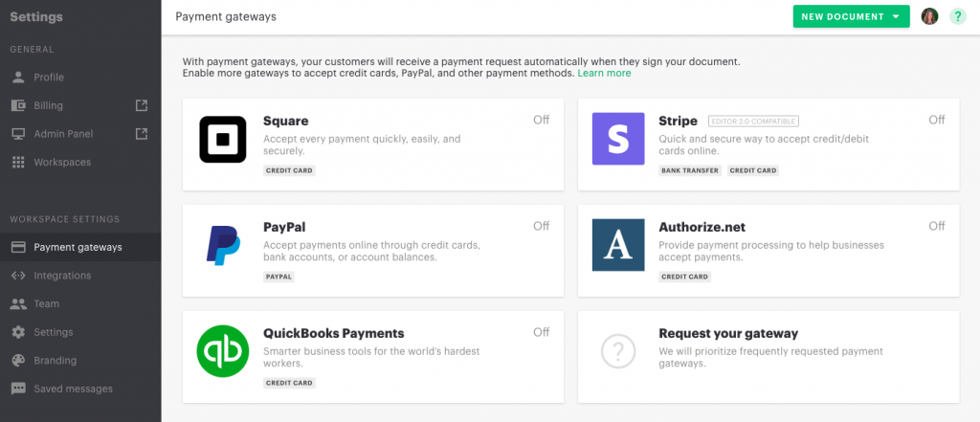Click the Square logo
Viewport: 980px width, 422px height.
(x=222, y=140)
